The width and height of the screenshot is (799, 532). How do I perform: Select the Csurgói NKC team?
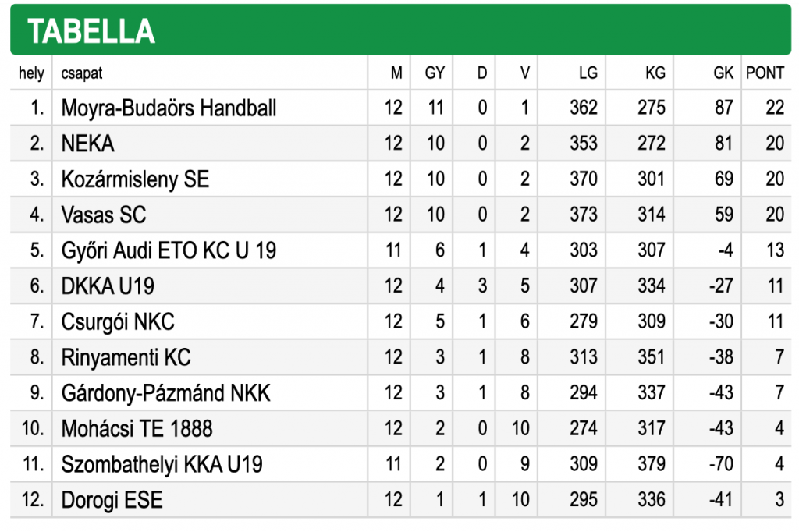click(x=118, y=322)
